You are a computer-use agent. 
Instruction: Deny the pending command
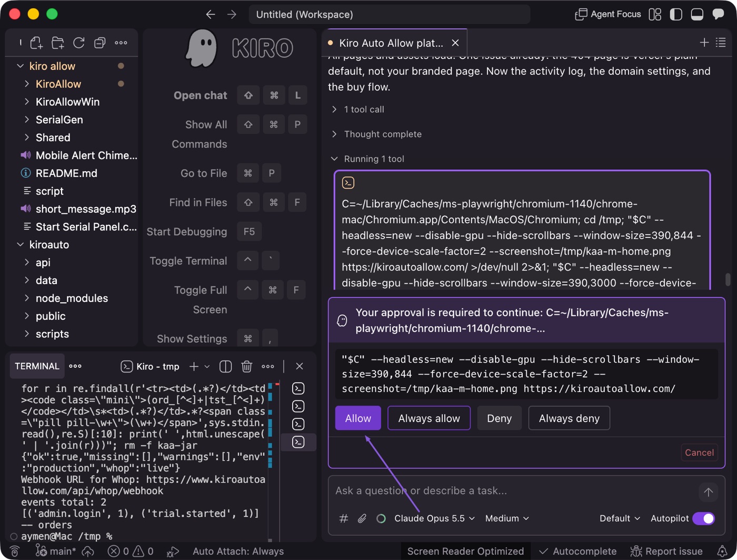coord(499,418)
